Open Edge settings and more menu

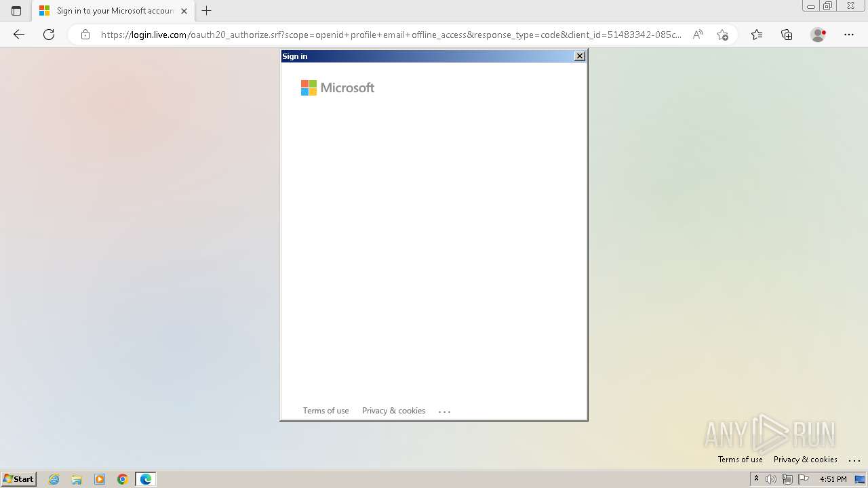pos(849,35)
